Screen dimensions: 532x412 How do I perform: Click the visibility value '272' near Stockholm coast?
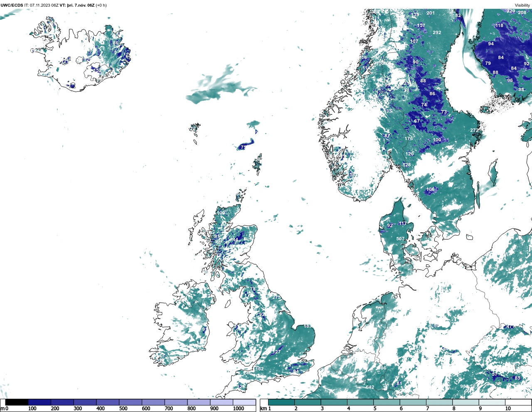pyautogui.click(x=474, y=130)
